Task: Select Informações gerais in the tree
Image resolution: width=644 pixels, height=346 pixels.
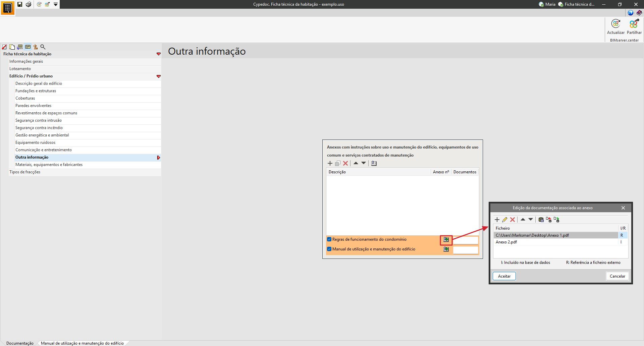Action: (85, 61)
